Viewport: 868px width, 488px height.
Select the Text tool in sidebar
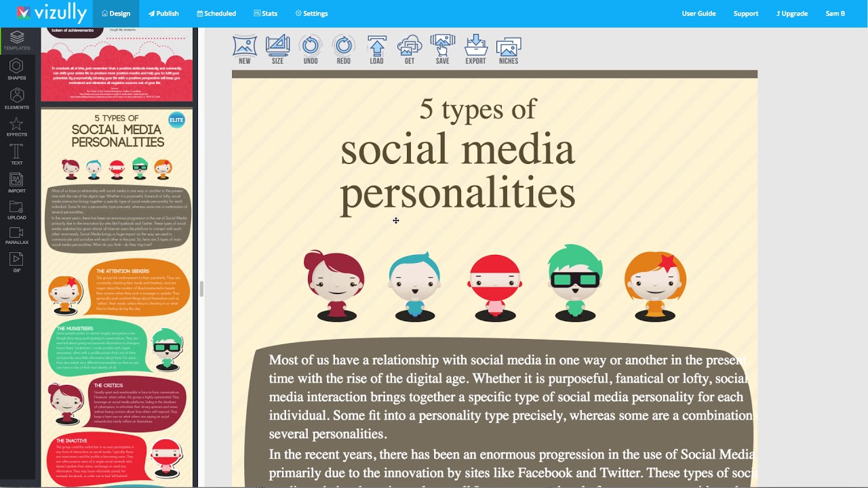coord(17,155)
